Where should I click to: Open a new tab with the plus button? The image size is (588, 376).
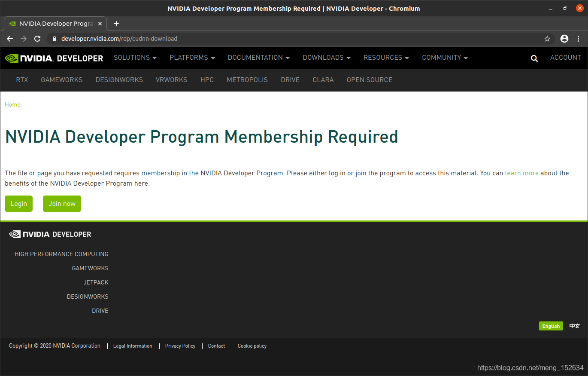tap(116, 24)
